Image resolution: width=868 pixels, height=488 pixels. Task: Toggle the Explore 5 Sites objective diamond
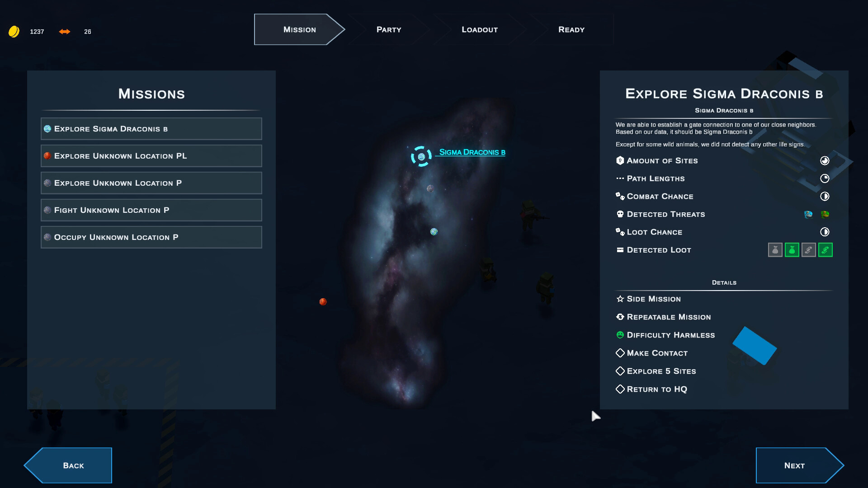tap(620, 371)
